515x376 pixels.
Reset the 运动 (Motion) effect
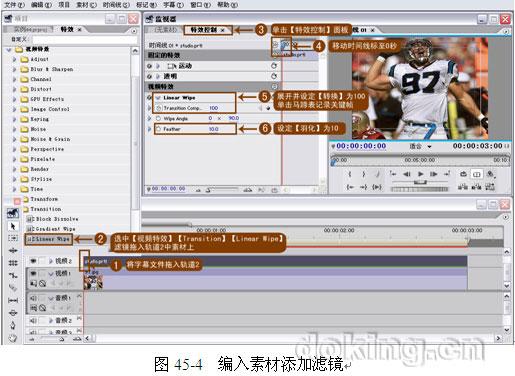tap(274, 66)
